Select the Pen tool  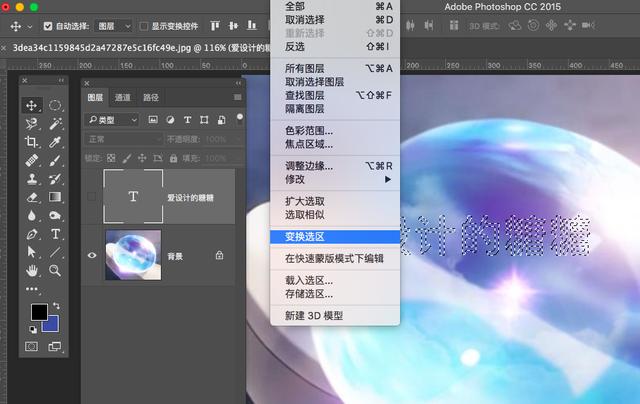click(x=31, y=234)
